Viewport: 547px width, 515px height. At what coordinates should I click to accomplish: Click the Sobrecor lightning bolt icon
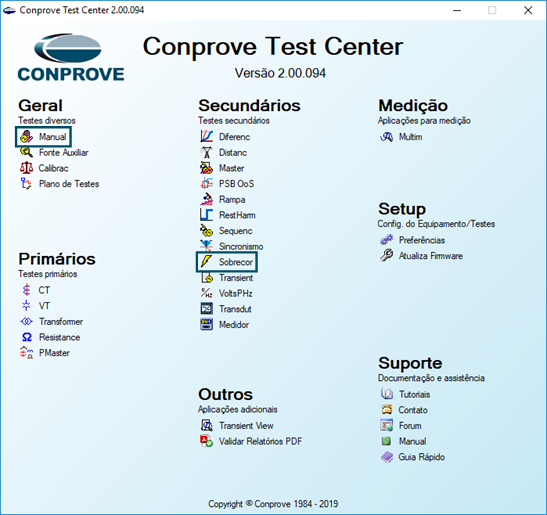click(x=206, y=261)
